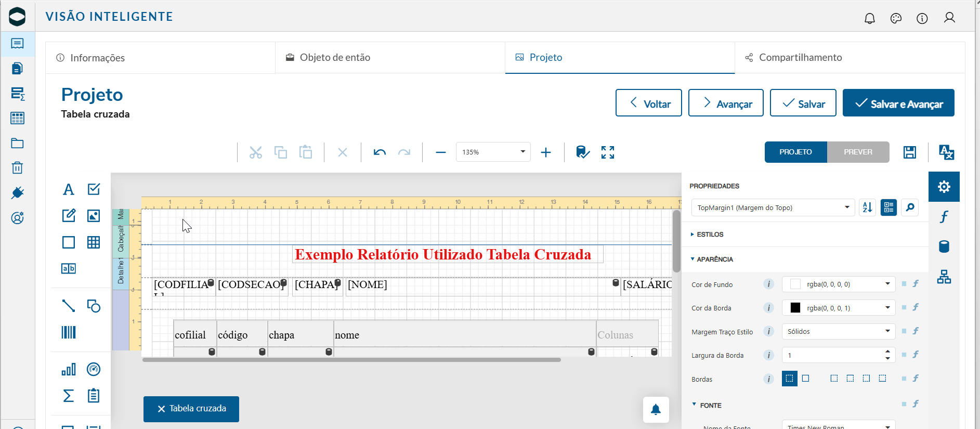980x429 pixels.
Task: Open the Margem Traço Estilo dropdown
Action: point(839,331)
